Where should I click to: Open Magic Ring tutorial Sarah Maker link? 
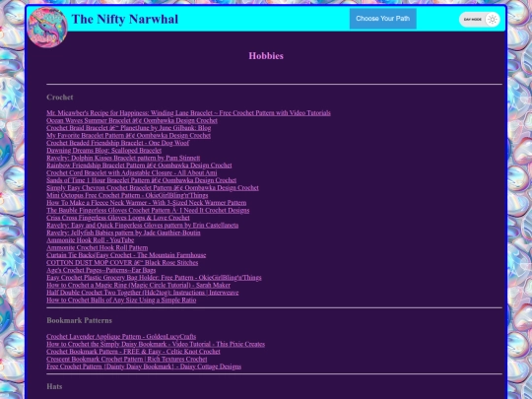[x=139, y=285]
